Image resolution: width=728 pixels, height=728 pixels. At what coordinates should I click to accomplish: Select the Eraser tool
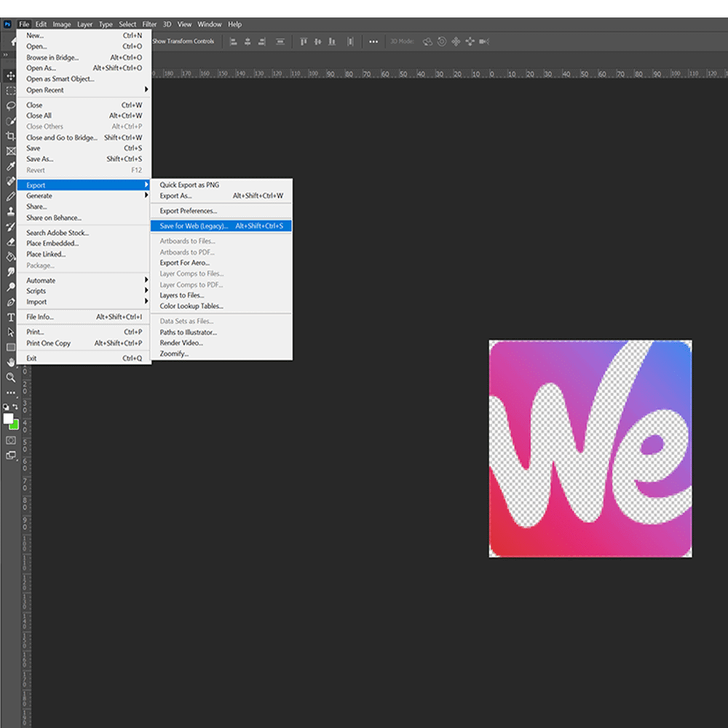[x=11, y=242]
